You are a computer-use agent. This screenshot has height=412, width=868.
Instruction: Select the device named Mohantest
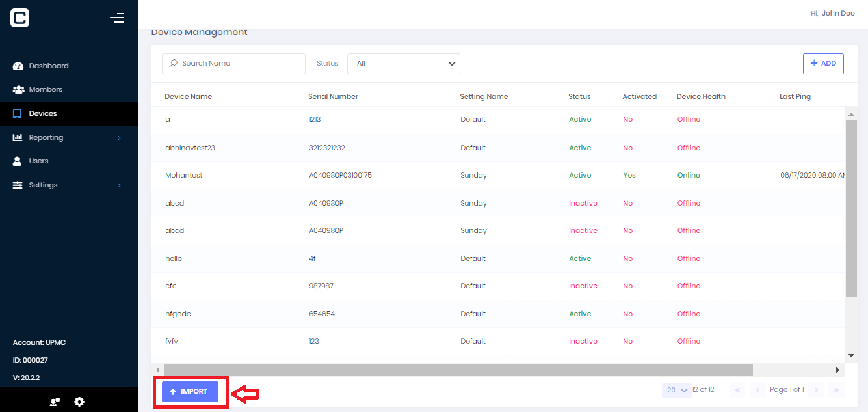(x=184, y=175)
